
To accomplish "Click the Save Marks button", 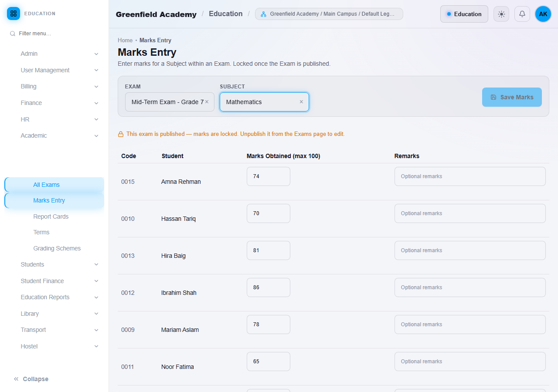I will [512, 97].
